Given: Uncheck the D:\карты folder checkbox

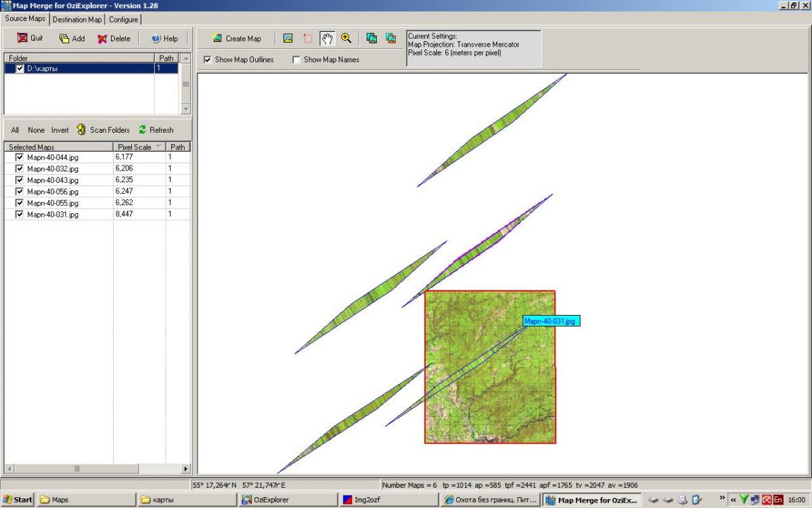Looking at the screenshot, I should (20, 68).
